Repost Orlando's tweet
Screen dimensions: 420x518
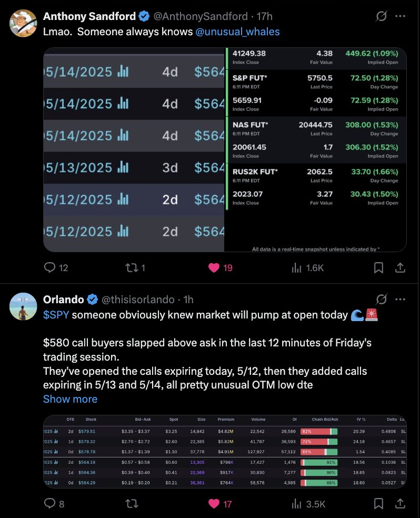(132, 504)
